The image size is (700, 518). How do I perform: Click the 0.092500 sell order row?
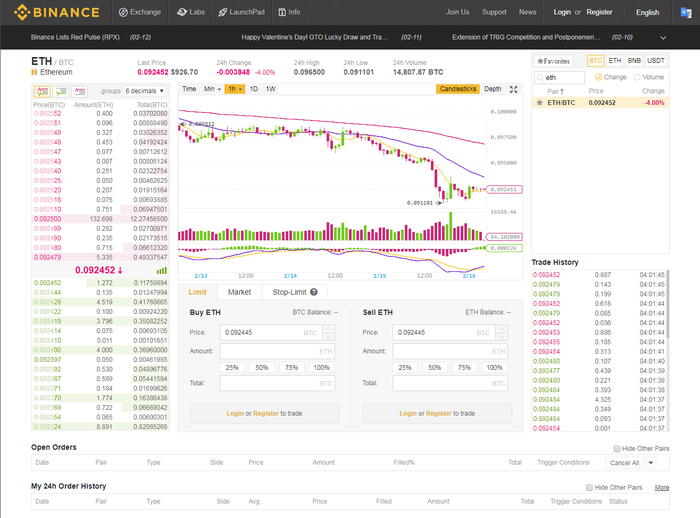tap(100, 219)
